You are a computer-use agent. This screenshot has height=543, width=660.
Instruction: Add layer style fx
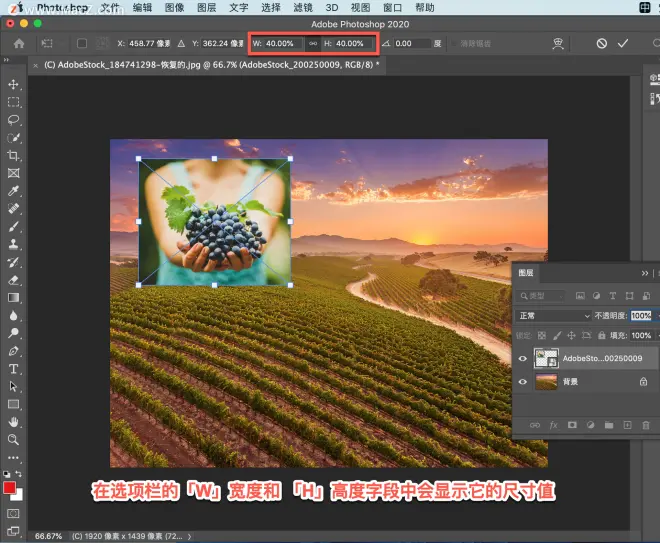tap(554, 425)
